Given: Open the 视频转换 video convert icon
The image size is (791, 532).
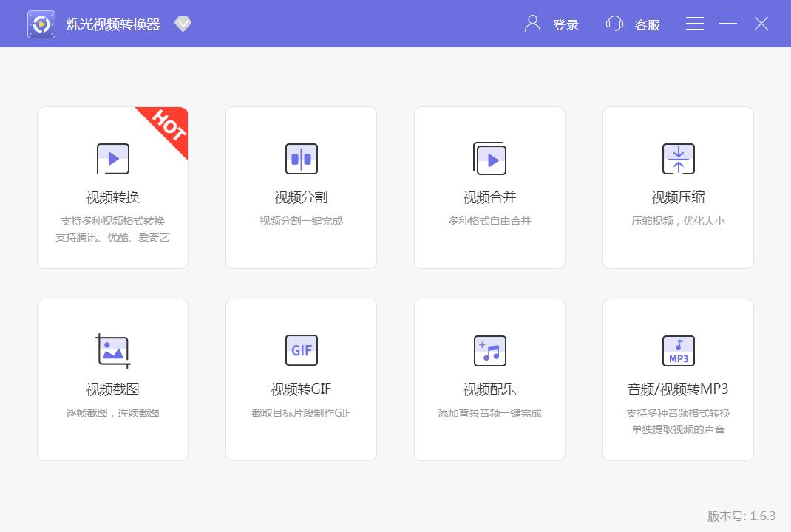Looking at the screenshot, I should [x=112, y=159].
